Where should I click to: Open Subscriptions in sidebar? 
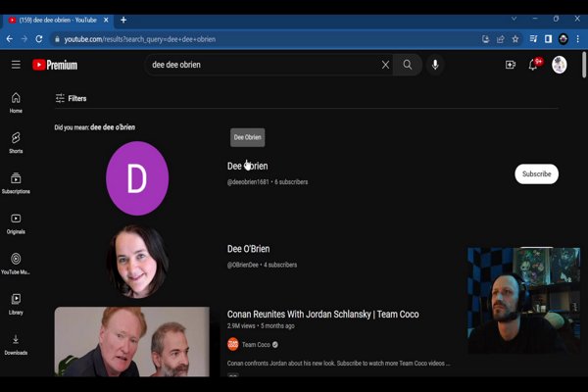16,183
